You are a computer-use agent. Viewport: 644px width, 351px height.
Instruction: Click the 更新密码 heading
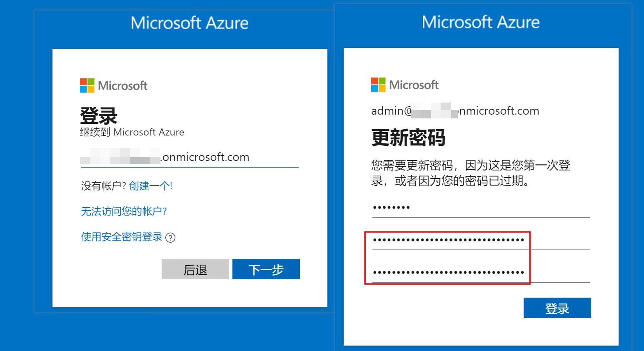(x=408, y=138)
